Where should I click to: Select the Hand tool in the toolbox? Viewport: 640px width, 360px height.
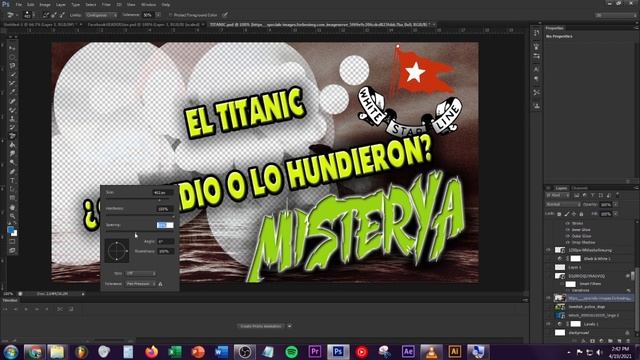(12, 207)
